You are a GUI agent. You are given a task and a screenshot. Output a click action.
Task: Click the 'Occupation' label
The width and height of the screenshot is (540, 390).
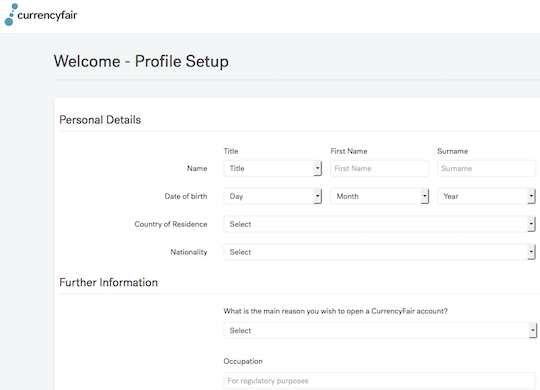pos(243,361)
